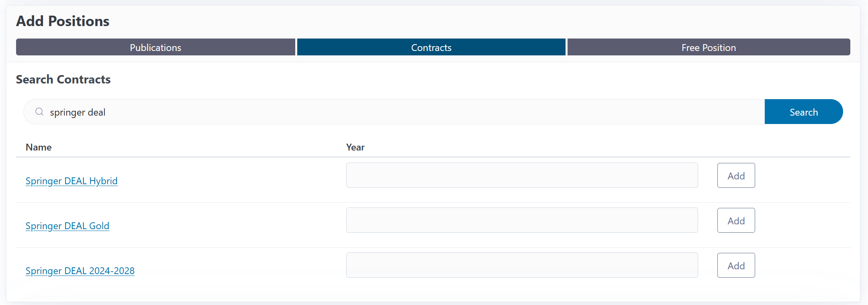Open the Free Position tab
This screenshot has width=868, height=305.
(x=709, y=47)
